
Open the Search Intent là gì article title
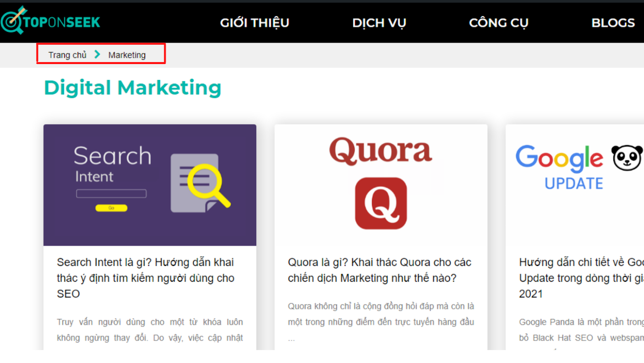(145, 278)
